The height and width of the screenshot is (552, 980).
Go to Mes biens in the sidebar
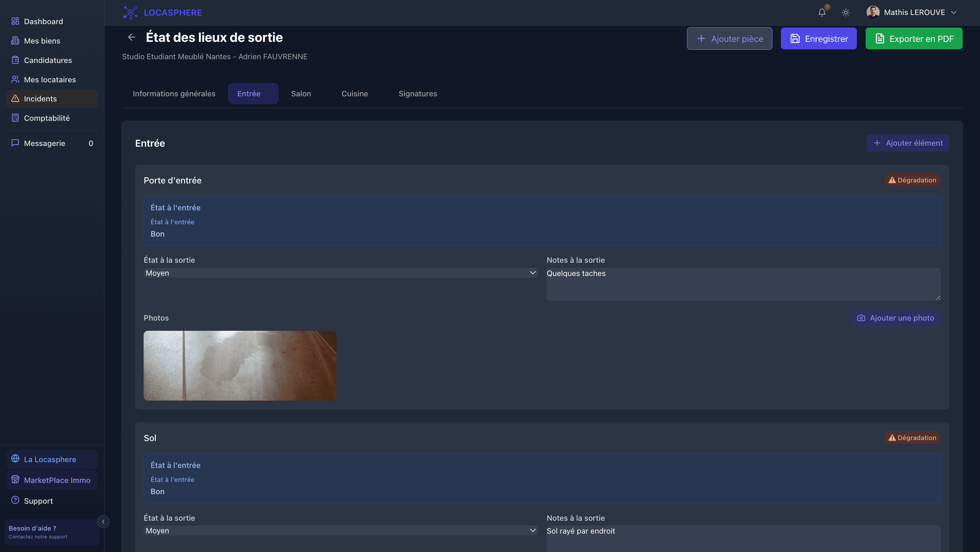click(x=42, y=41)
